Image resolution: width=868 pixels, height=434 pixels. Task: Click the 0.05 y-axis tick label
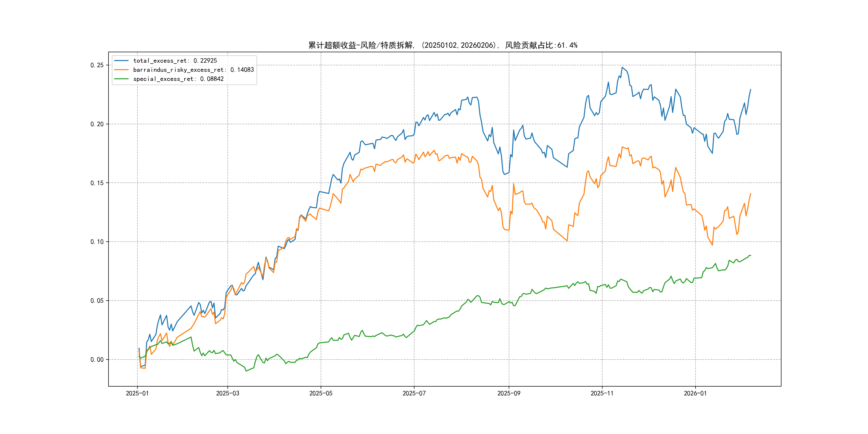pos(97,301)
